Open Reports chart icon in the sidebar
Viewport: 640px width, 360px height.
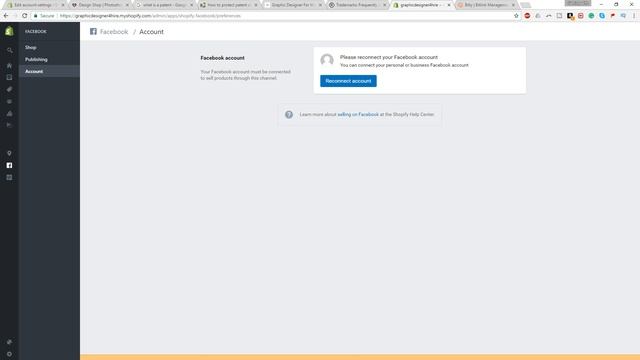click(9, 113)
